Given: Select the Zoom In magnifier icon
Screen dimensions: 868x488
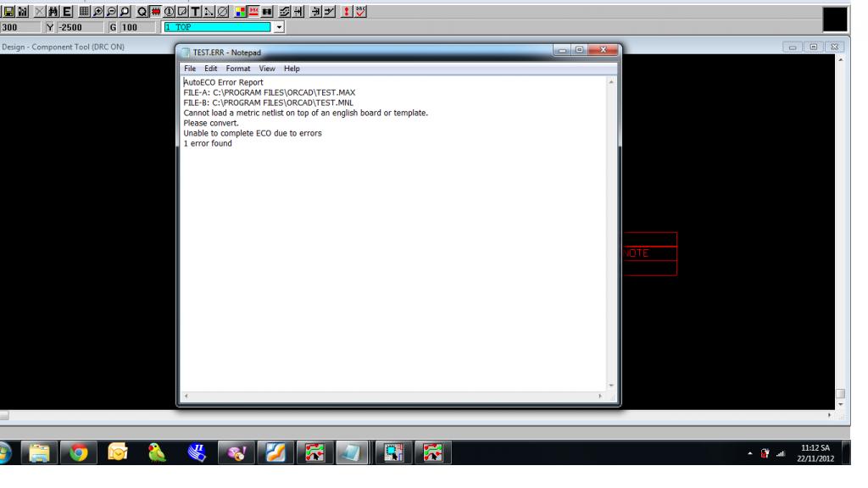Looking at the screenshot, I should click(x=98, y=12).
